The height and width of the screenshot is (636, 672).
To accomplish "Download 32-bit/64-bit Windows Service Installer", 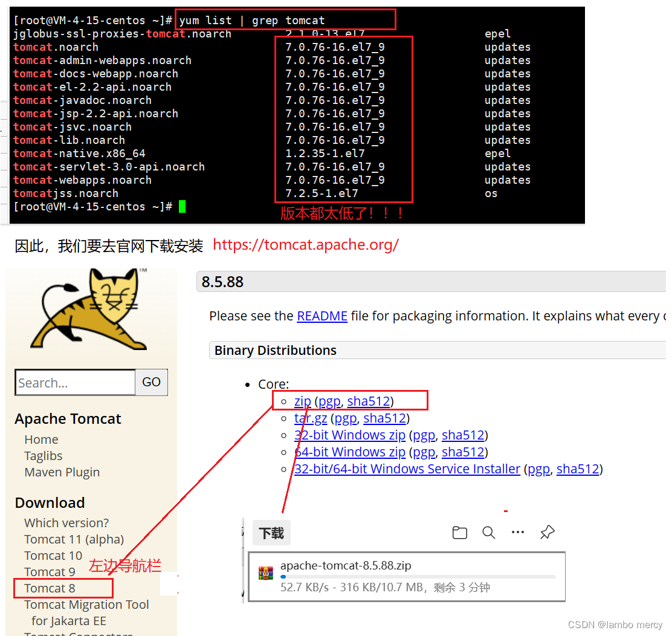I will 407,469.
